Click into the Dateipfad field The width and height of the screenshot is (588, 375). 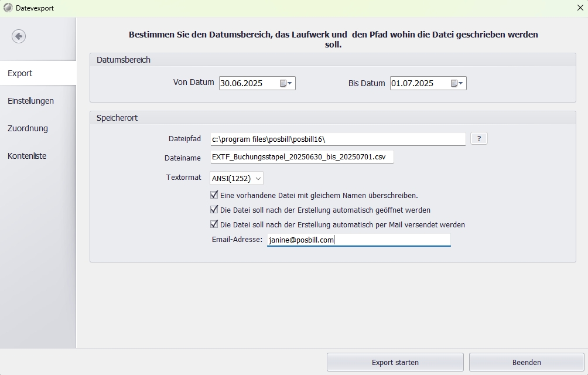(x=337, y=139)
